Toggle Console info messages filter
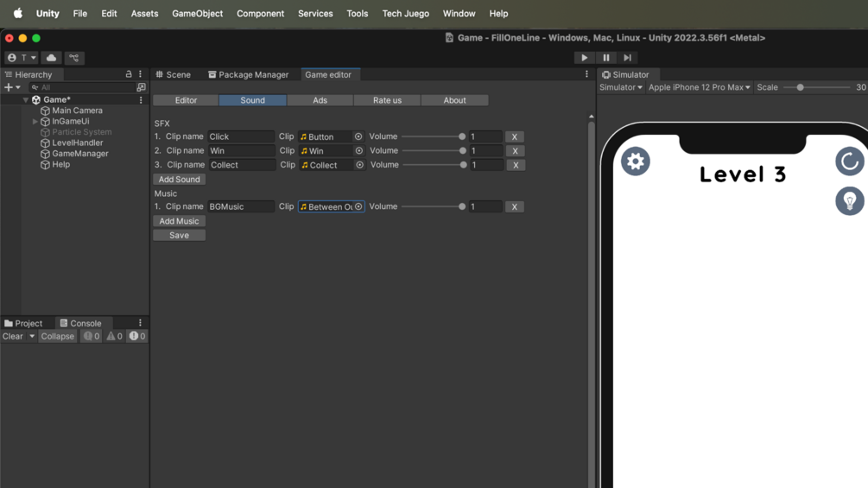The height and width of the screenshot is (488, 868). 92,336
